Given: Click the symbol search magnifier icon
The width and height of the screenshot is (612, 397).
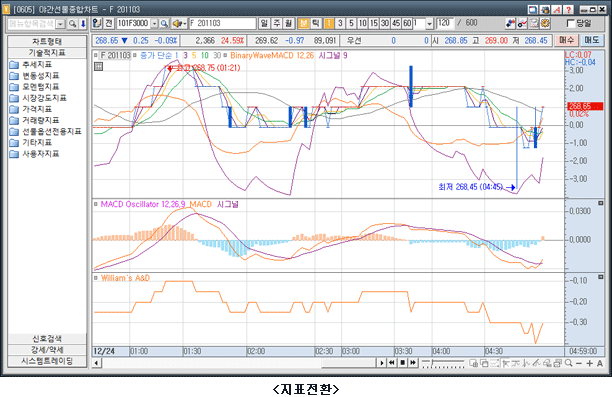Looking at the screenshot, I should 164,24.
